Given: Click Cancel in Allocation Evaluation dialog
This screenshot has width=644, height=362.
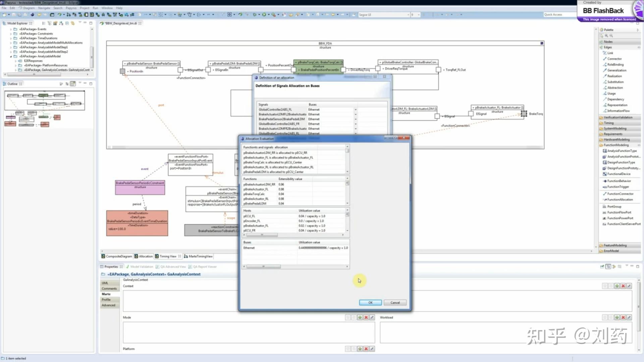Looking at the screenshot, I should coord(395,303).
